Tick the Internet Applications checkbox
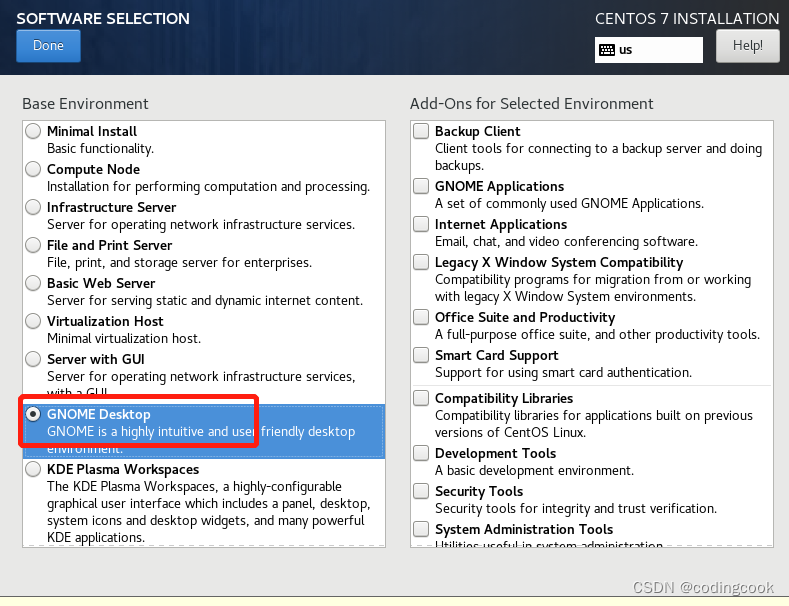 pyautogui.click(x=421, y=224)
